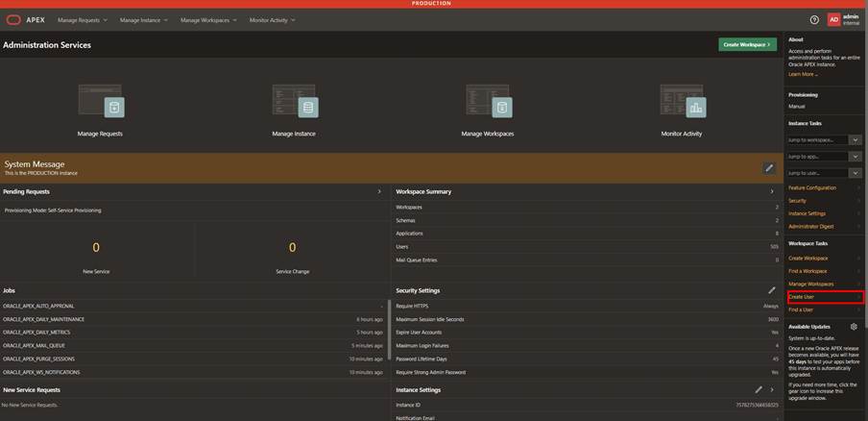
Task: Click the Find a User link
Action: (x=801, y=310)
